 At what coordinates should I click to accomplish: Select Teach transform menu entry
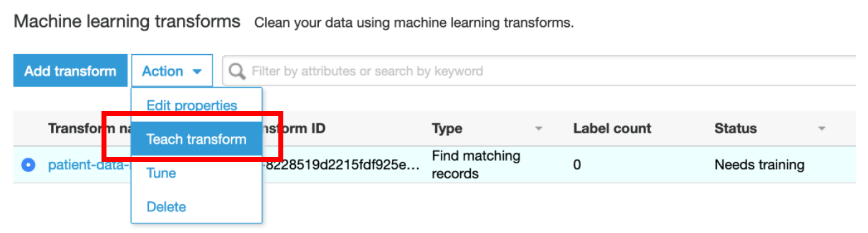[x=197, y=139]
